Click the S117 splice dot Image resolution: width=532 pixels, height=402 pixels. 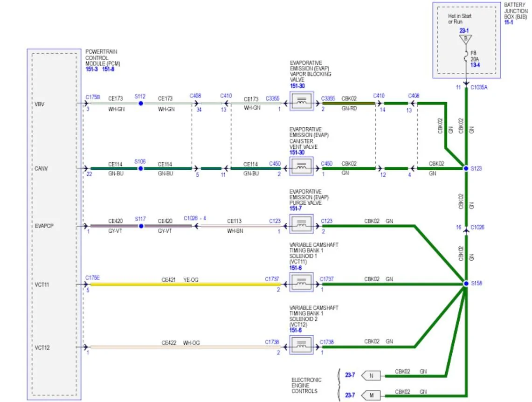tap(141, 226)
